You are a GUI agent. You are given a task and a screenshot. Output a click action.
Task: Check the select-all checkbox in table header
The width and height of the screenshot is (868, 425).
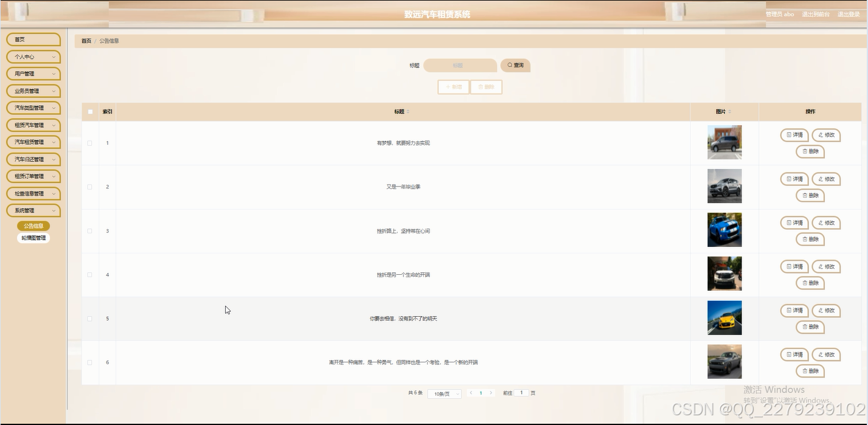point(90,111)
